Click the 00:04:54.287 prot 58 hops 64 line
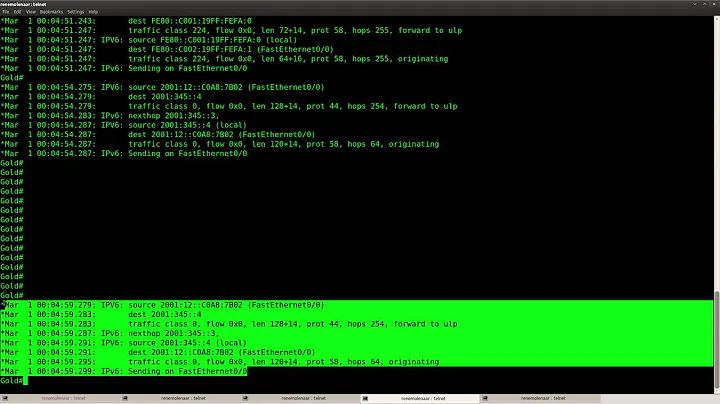Viewport: 720px width, 404px height. (220, 144)
